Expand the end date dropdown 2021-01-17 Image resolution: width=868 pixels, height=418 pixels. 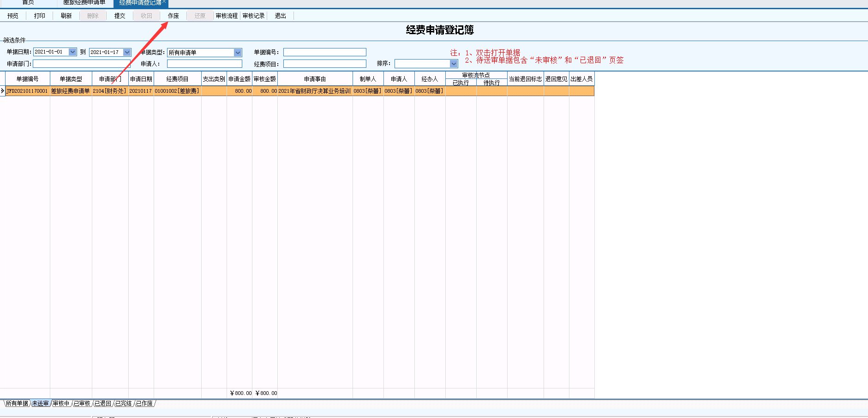point(127,52)
